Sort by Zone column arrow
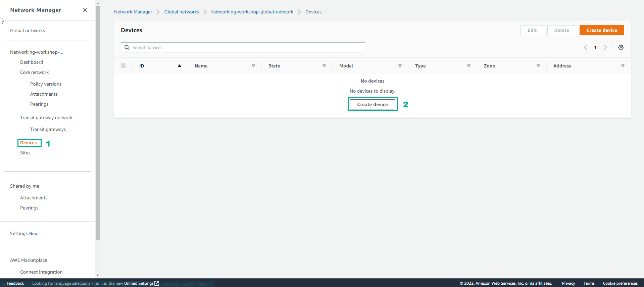Viewport: 644px width, 287px height. (x=538, y=66)
